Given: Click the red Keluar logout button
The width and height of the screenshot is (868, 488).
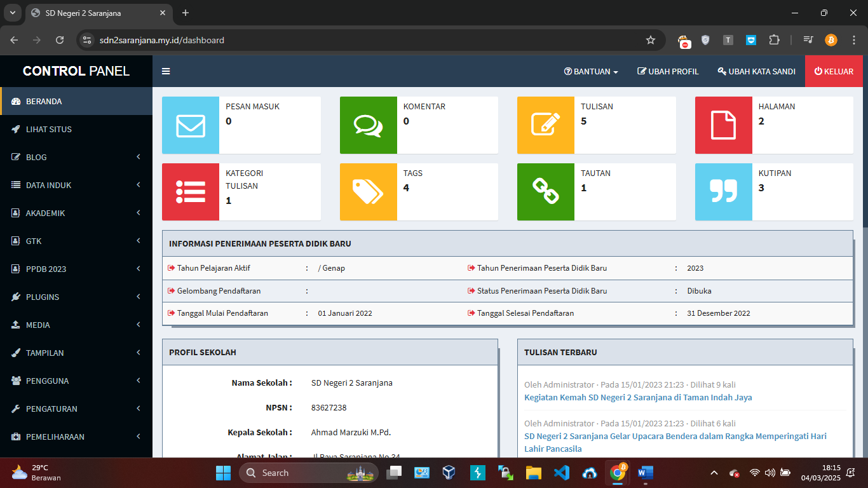Looking at the screenshot, I should click(834, 71).
